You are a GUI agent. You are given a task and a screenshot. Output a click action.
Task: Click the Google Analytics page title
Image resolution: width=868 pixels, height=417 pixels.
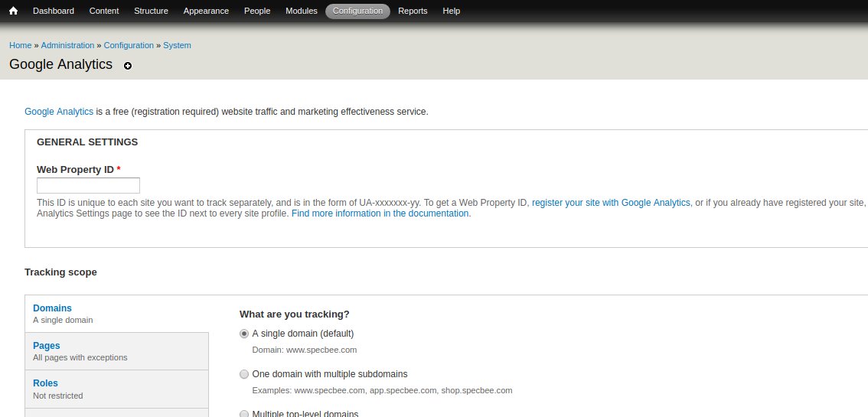click(x=61, y=65)
